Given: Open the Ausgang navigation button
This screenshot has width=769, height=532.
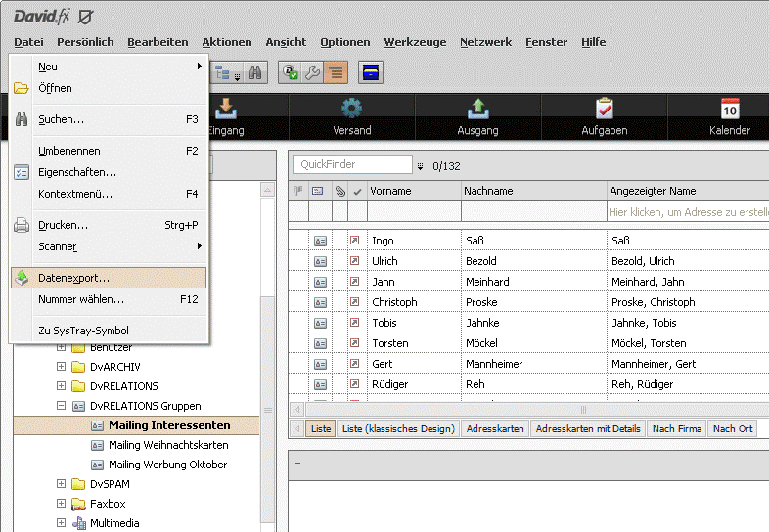Looking at the screenshot, I should click(477, 116).
